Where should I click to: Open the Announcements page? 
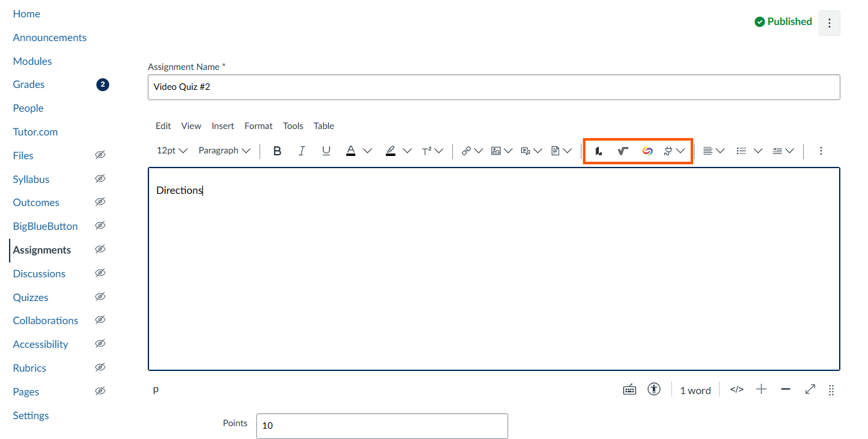pyautogui.click(x=49, y=37)
